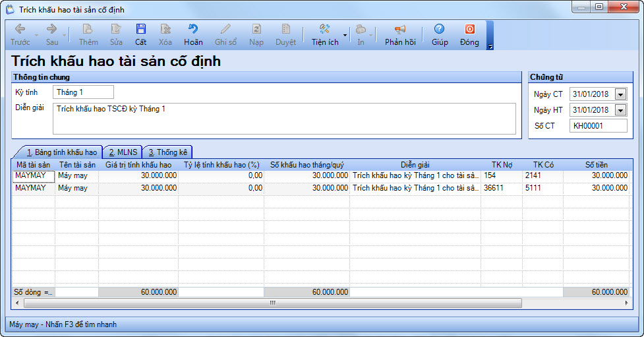
Task: Click TK Nợ column header
Action: [x=502, y=165]
